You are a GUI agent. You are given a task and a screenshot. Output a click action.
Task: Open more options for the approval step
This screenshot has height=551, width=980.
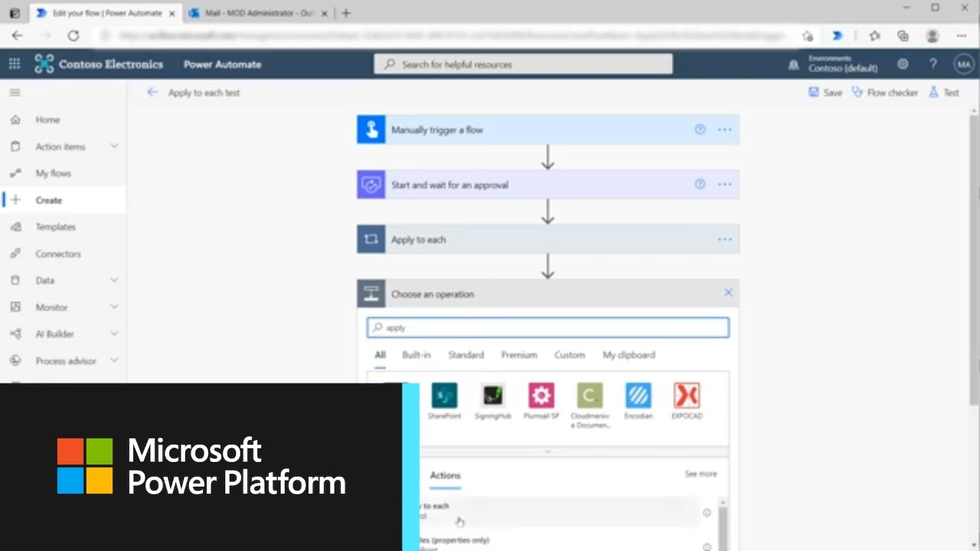click(724, 184)
